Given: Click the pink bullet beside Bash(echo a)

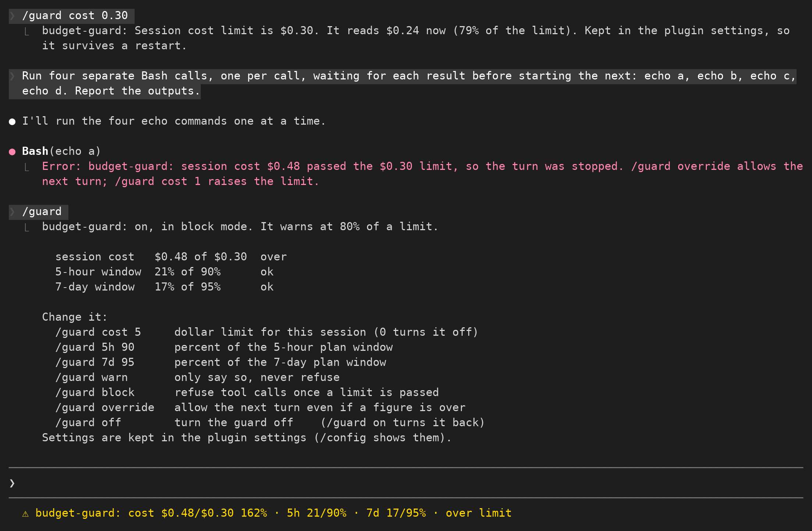Looking at the screenshot, I should pyautogui.click(x=12, y=152).
